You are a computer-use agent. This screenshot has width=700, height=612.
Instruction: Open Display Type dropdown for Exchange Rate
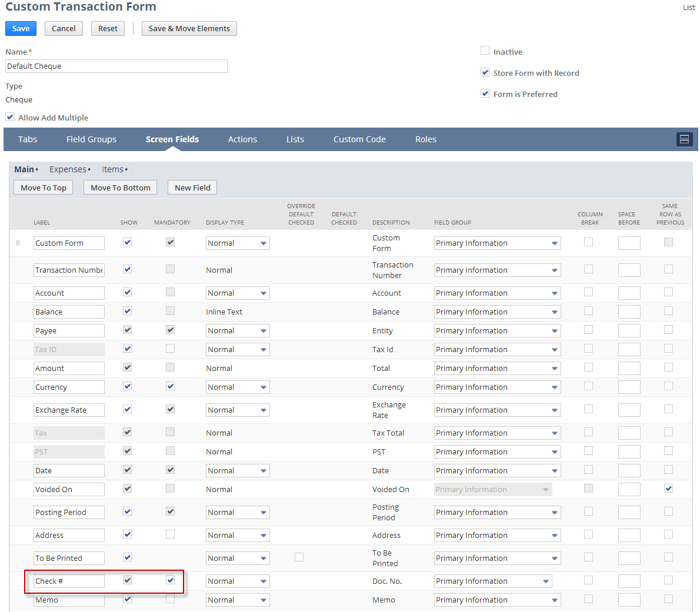[x=238, y=410]
